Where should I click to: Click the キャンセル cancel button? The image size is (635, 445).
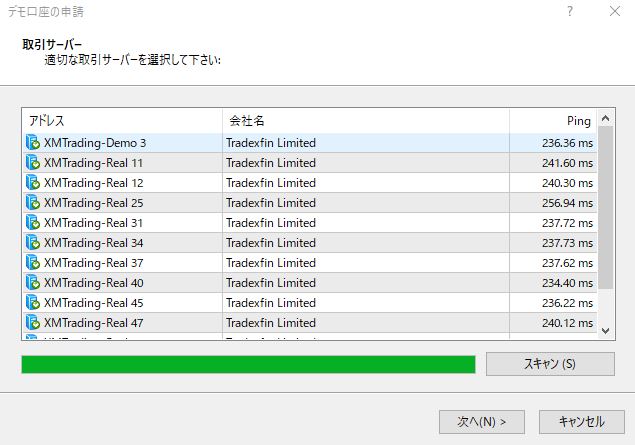(x=582, y=422)
